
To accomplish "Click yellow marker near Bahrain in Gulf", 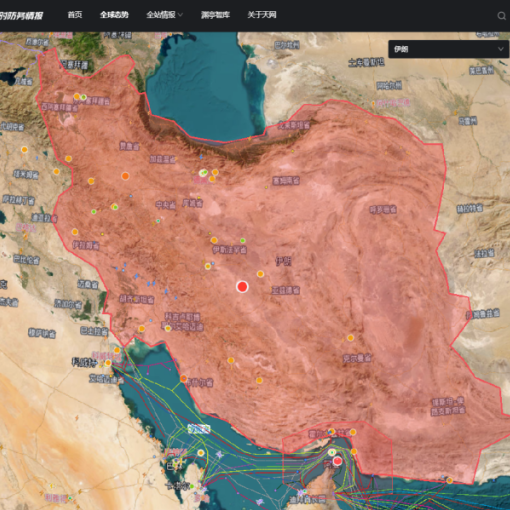I will [201, 453].
